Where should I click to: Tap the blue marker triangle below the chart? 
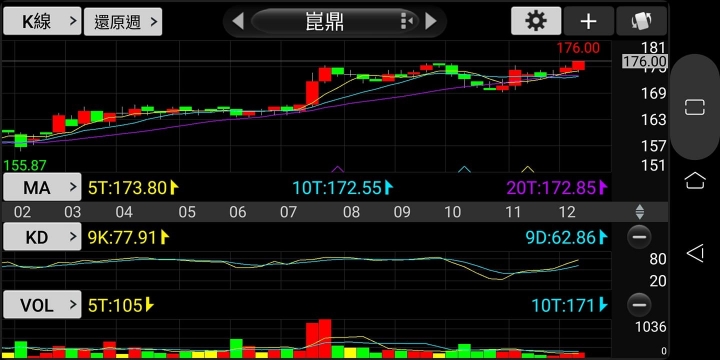click(465, 169)
